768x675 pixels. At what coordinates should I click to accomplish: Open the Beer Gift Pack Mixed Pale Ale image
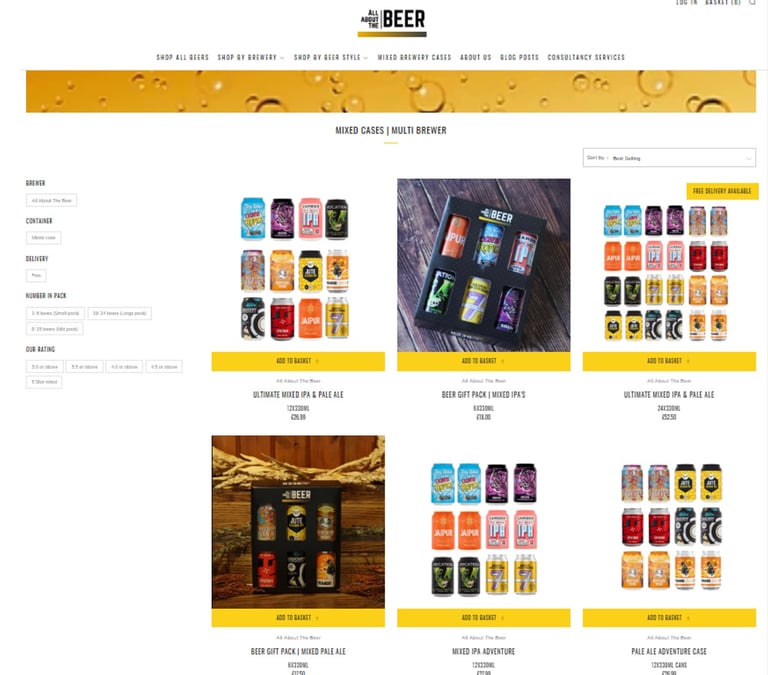298,522
